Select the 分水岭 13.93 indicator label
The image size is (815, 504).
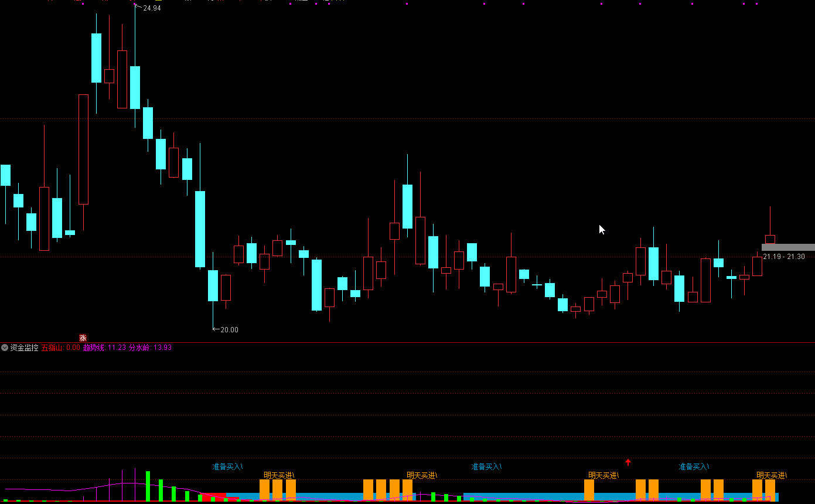(150, 348)
